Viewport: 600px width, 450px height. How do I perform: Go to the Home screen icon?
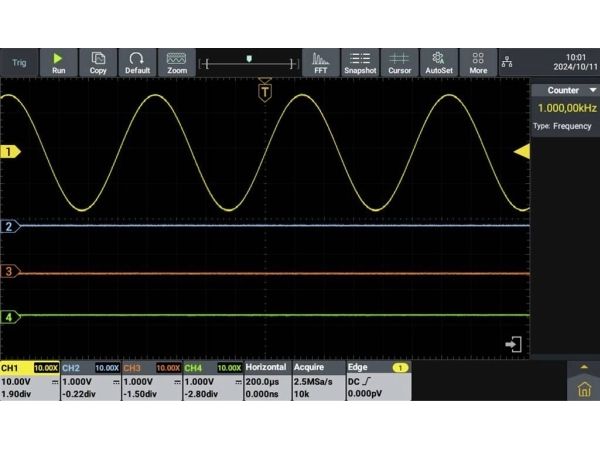pyautogui.click(x=584, y=390)
